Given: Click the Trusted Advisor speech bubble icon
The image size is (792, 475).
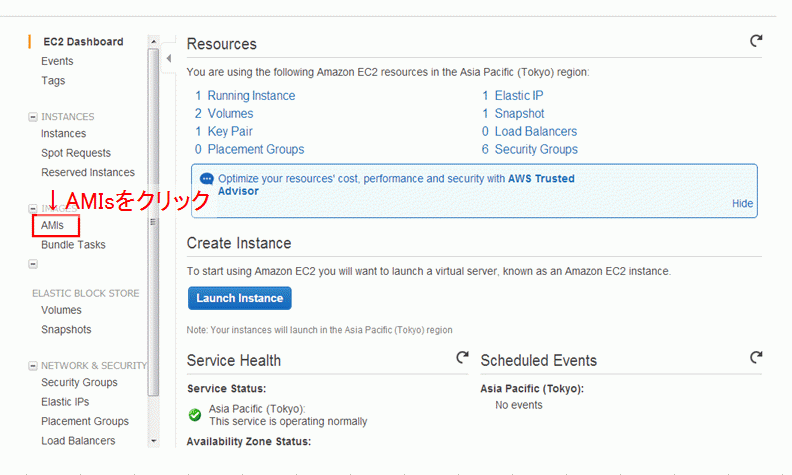Looking at the screenshot, I should click(x=207, y=179).
